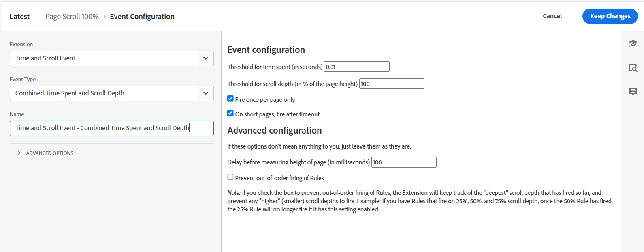Cancel the event configuration
Screen dimensions: 644x252
point(552,16)
